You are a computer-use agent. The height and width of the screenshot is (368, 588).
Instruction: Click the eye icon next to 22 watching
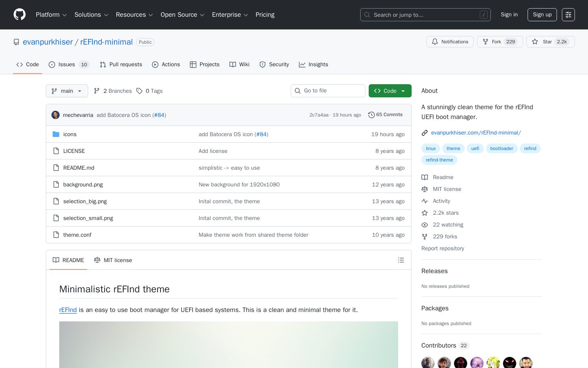tap(425, 224)
